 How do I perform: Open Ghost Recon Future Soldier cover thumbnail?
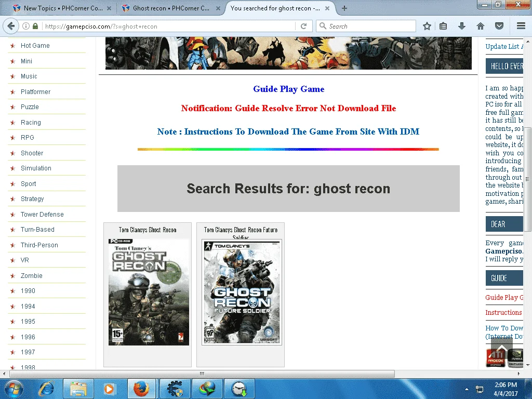point(242,292)
